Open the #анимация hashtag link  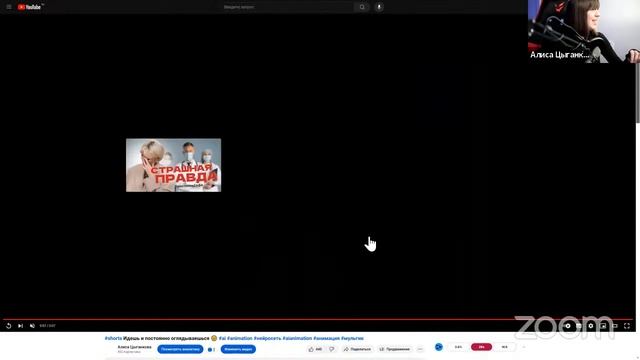tap(327, 338)
